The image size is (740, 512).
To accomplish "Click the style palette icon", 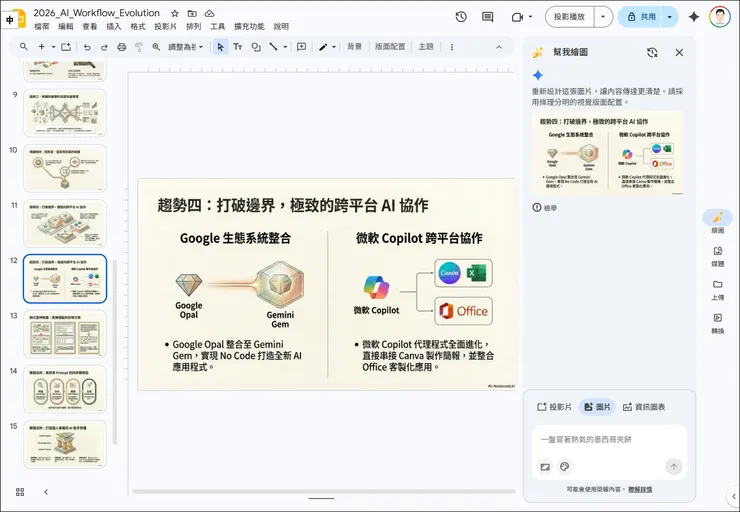I will coord(564,467).
